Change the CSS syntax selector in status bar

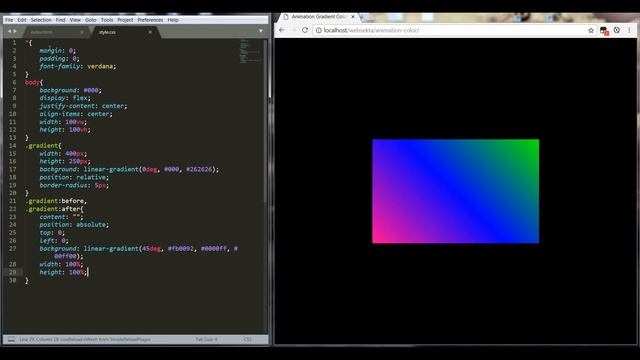247,339
